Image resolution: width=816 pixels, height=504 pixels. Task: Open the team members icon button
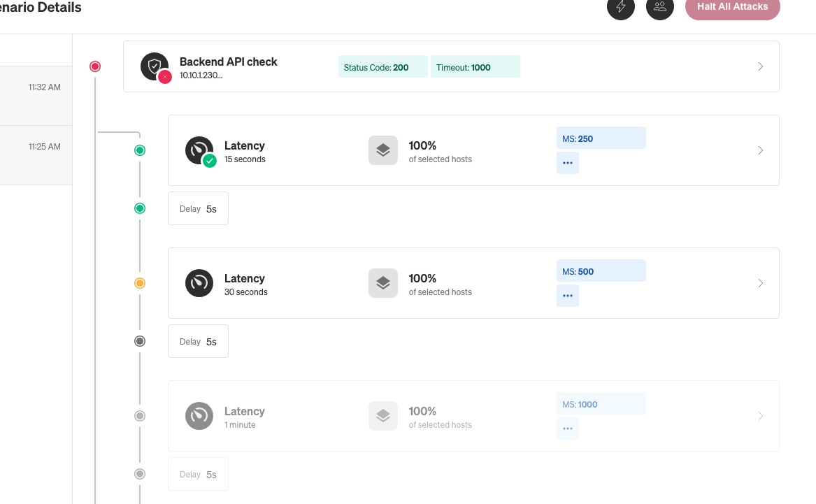[659, 7]
